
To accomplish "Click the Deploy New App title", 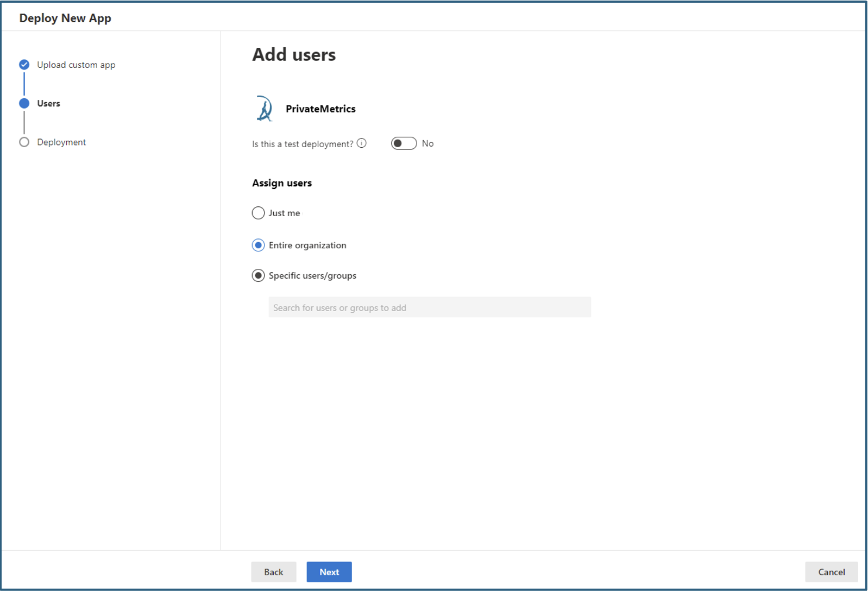I will point(65,18).
